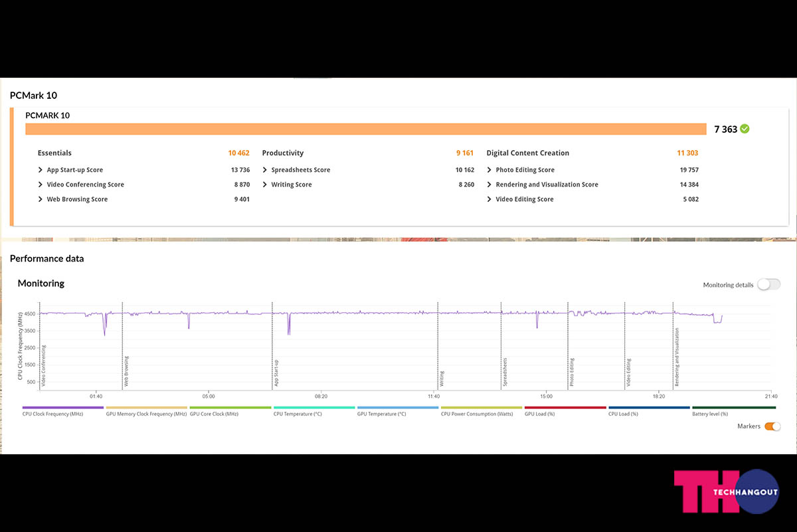Click the Rendering and Visualization chart marker

pos(677,357)
